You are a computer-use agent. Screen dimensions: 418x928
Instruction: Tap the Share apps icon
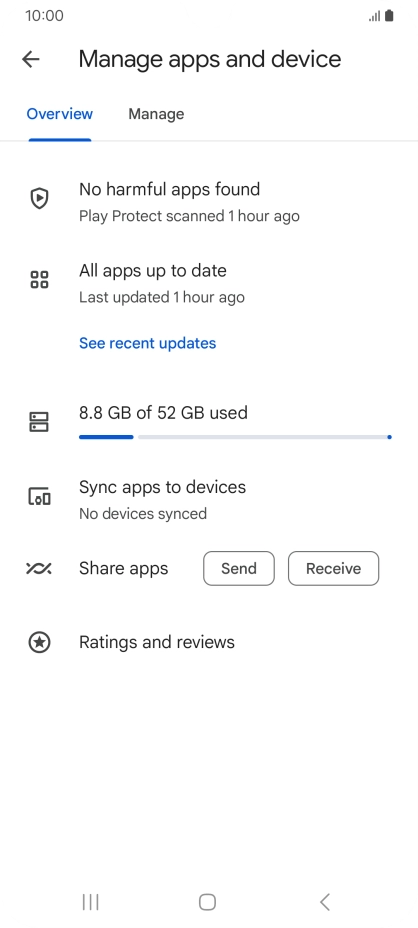[39, 569]
